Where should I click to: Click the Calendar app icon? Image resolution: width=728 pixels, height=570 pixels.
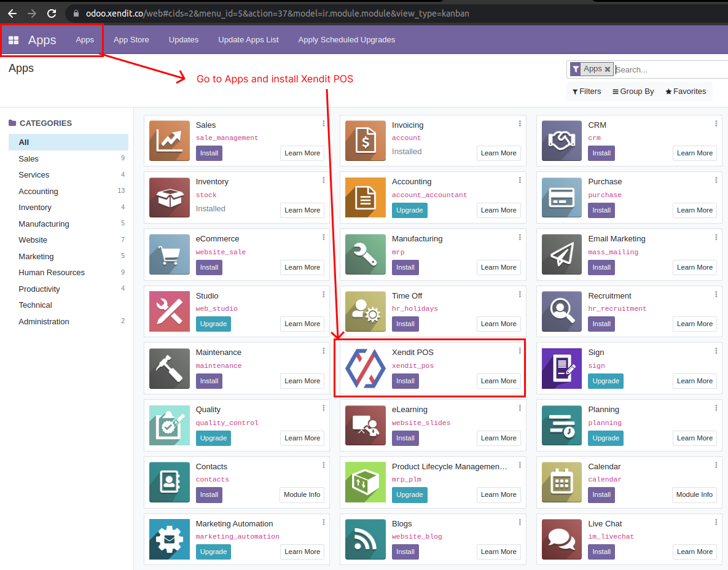click(562, 482)
